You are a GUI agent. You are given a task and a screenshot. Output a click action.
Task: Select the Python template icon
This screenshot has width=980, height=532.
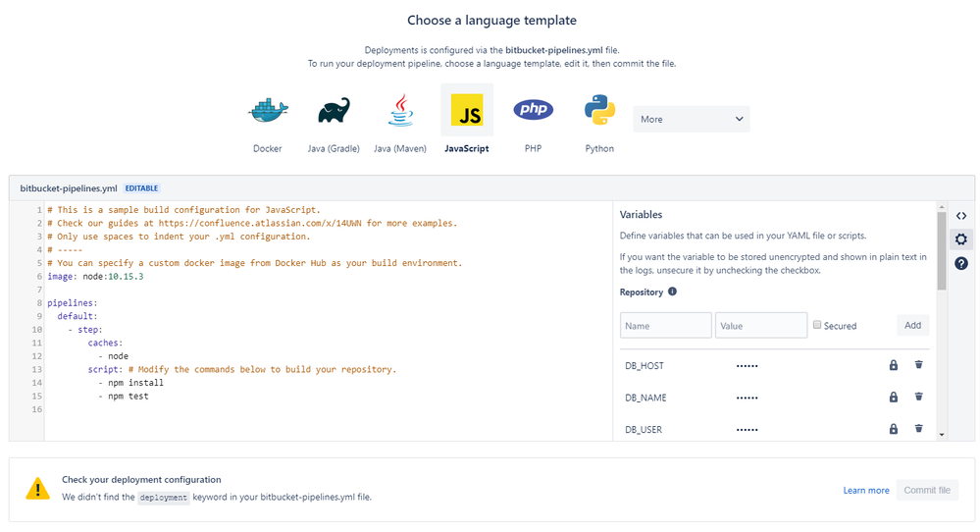(599, 110)
